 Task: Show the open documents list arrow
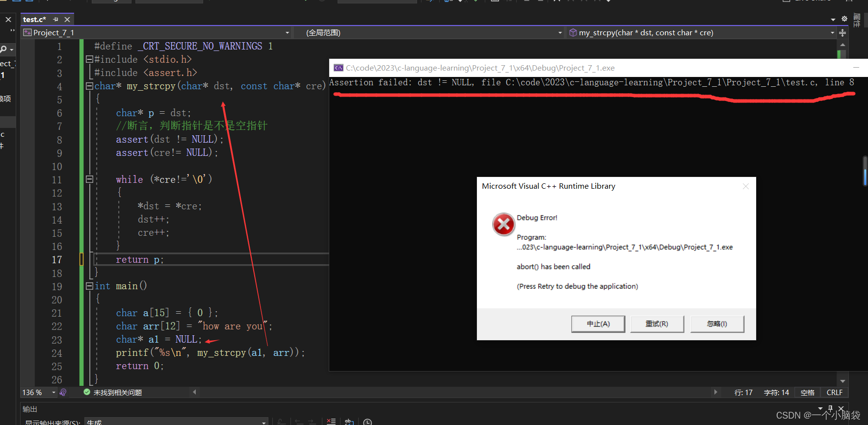pos(833,20)
